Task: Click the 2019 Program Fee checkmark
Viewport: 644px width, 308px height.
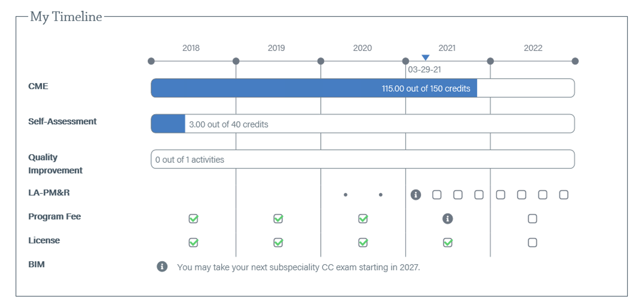Action: 278,219
